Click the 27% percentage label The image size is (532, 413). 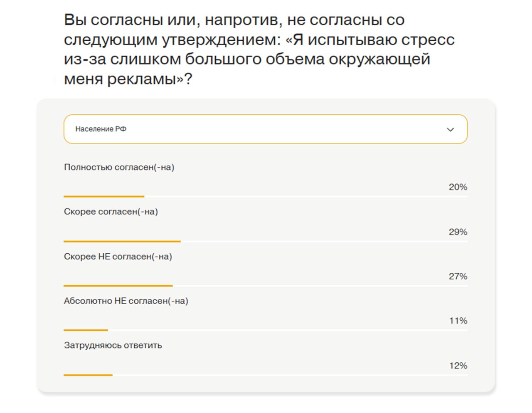point(458,276)
